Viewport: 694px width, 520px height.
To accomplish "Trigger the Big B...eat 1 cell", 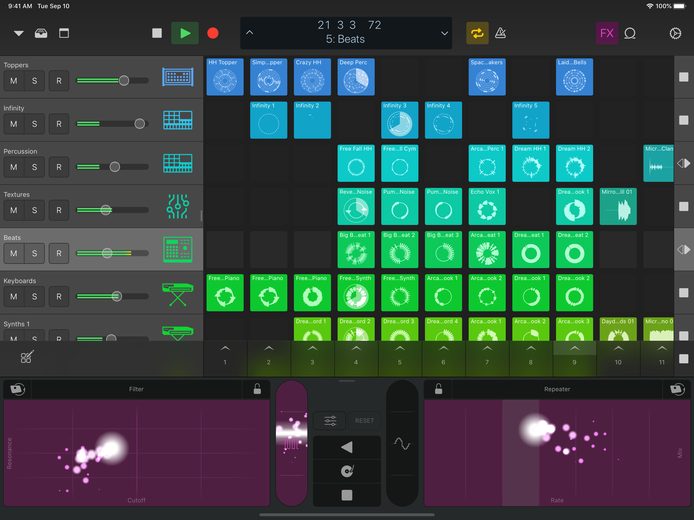I will coord(356,250).
